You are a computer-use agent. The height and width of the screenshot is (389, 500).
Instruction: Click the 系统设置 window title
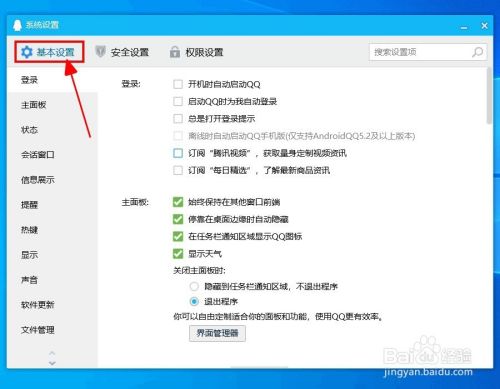pos(42,25)
